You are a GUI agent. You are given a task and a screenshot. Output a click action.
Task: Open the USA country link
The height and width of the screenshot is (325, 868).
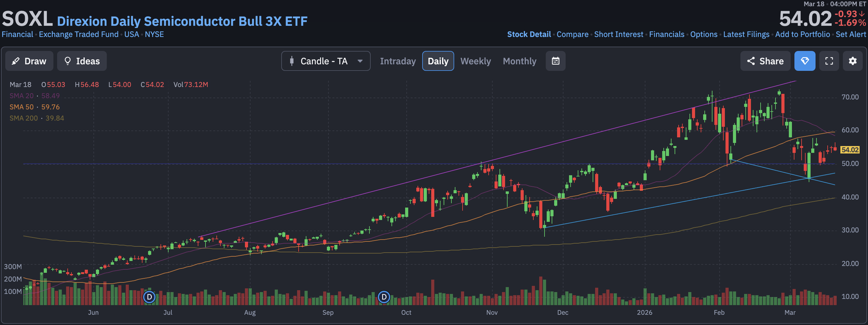(x=132, y=34)
